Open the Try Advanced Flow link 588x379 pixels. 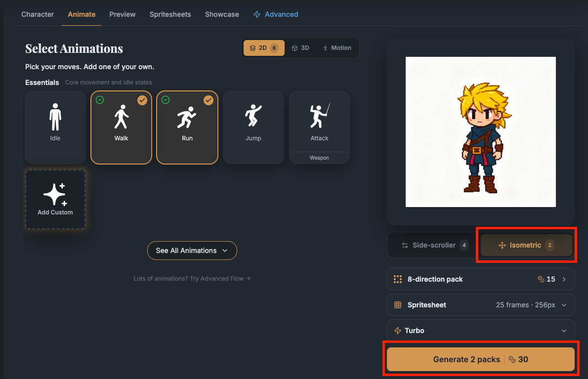[192, 279]
